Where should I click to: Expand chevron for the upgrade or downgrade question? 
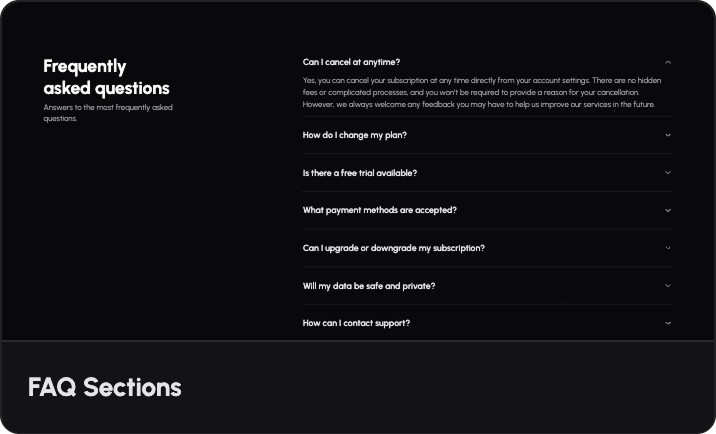coord(668,248)
